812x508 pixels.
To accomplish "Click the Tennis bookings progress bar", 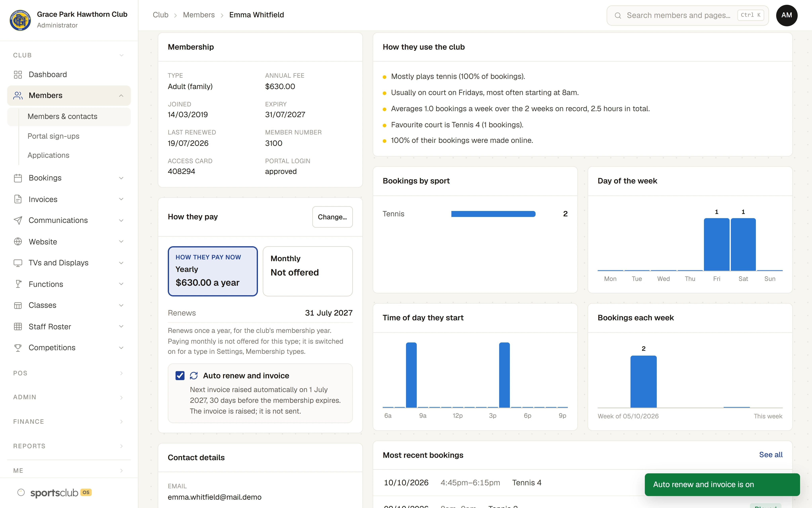I will point(493,214).
